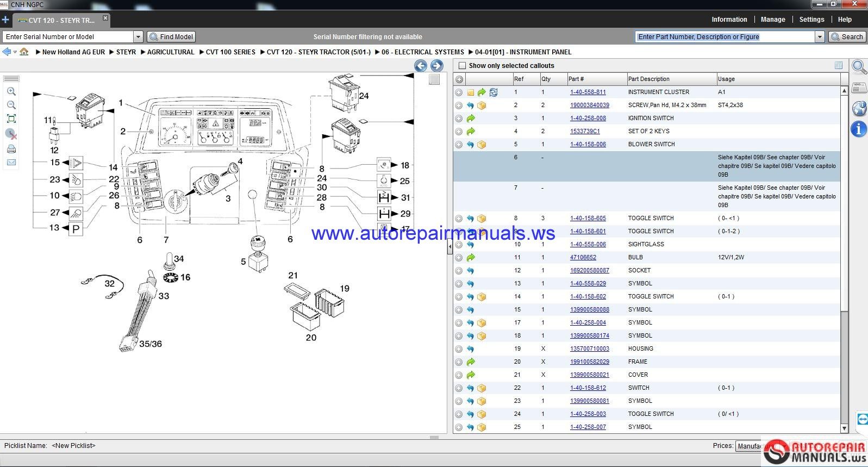Select 06 - ELECTRICAL SYSTEMS breadcrumb

pos(423,52)
